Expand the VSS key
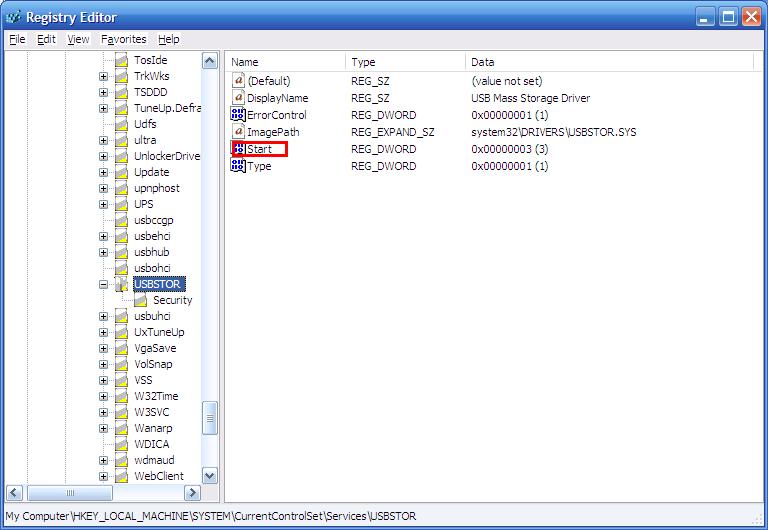 [x=103, y=381]
